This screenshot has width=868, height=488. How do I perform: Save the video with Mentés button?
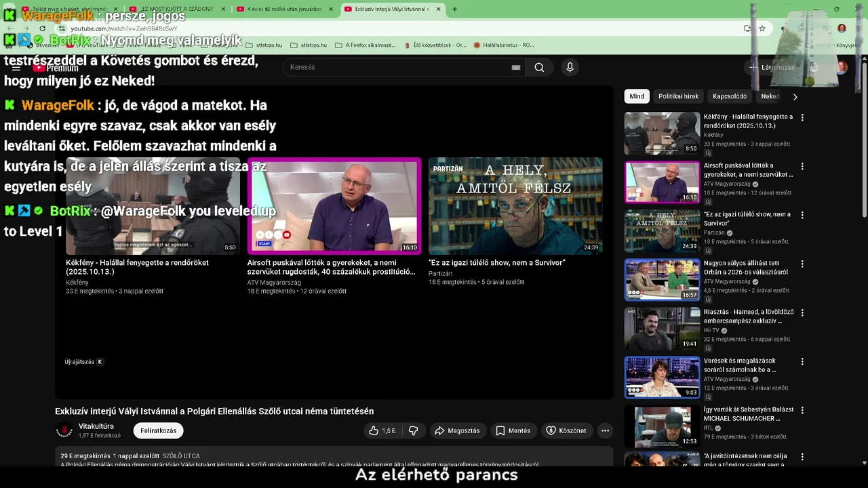(x=513, y=430)
